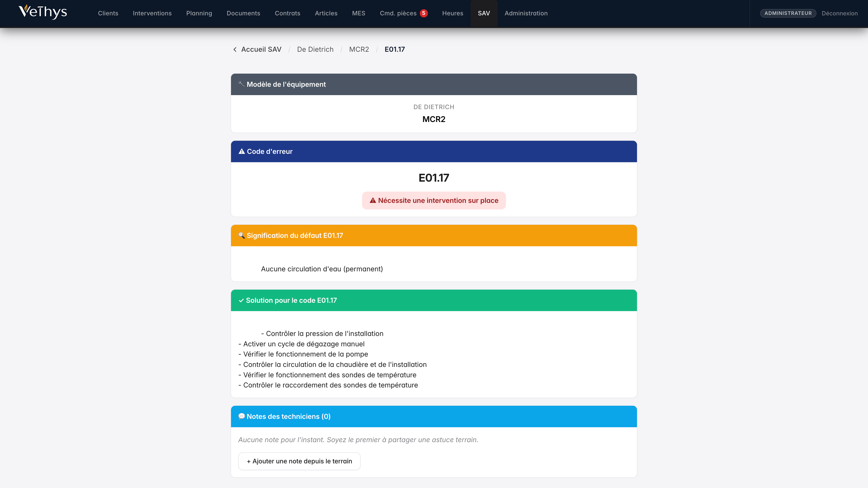Open the Clients menu
Screen dimensions: 868x488
click(x=108, y=13)
